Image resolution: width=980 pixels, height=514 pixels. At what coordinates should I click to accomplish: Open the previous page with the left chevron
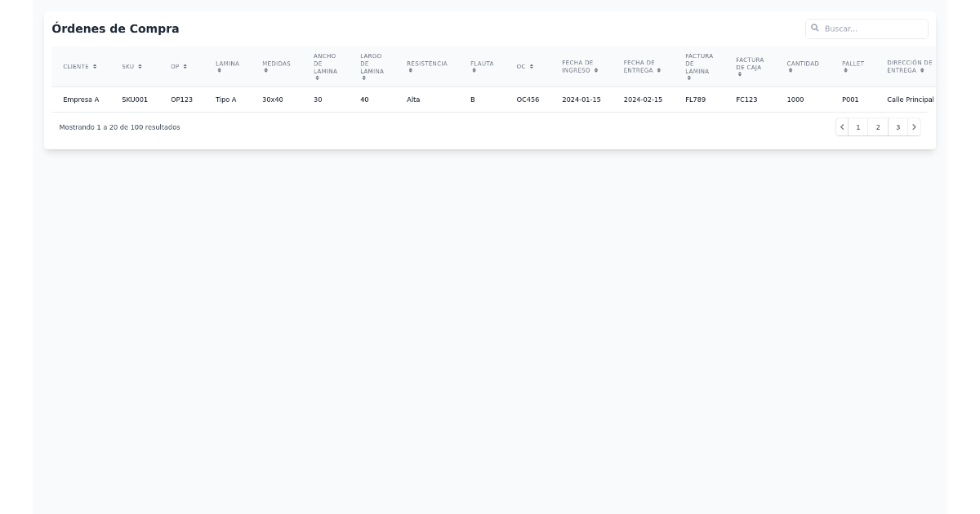(x=842, y=126)
